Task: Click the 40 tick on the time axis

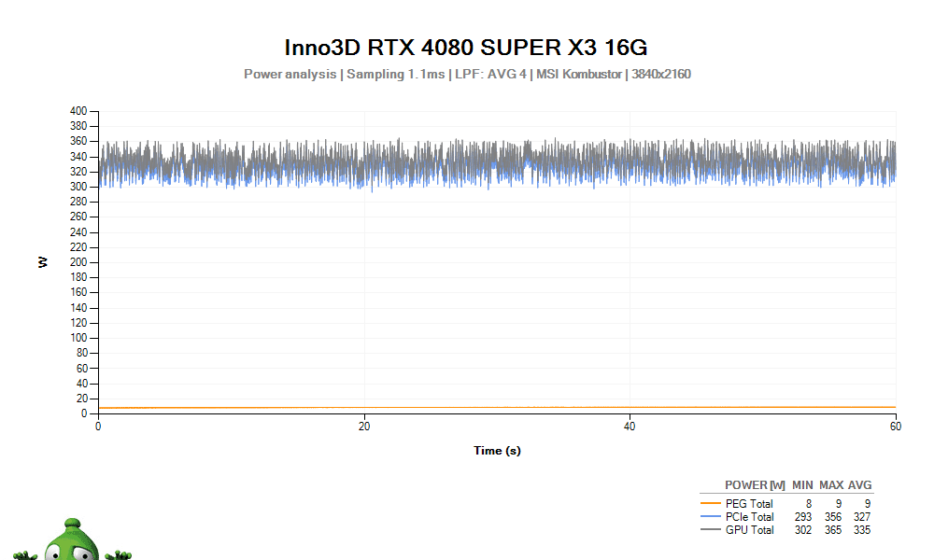Action: point(630,427)
